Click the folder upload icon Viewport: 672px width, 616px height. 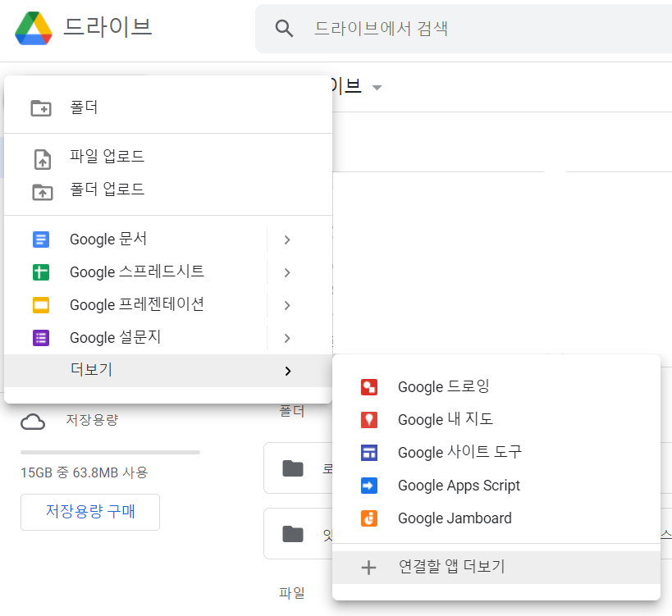pyautogui.click(x=43, y=192)
